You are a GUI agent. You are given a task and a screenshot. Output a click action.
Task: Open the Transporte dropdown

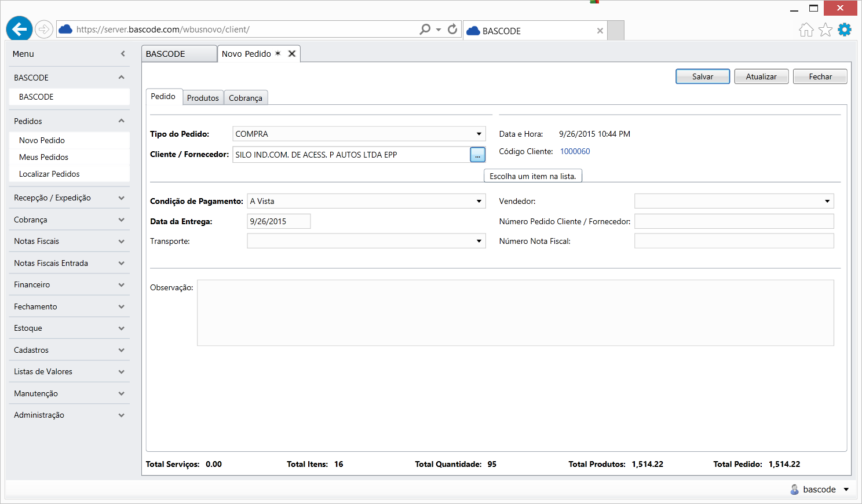coord(479,241)
